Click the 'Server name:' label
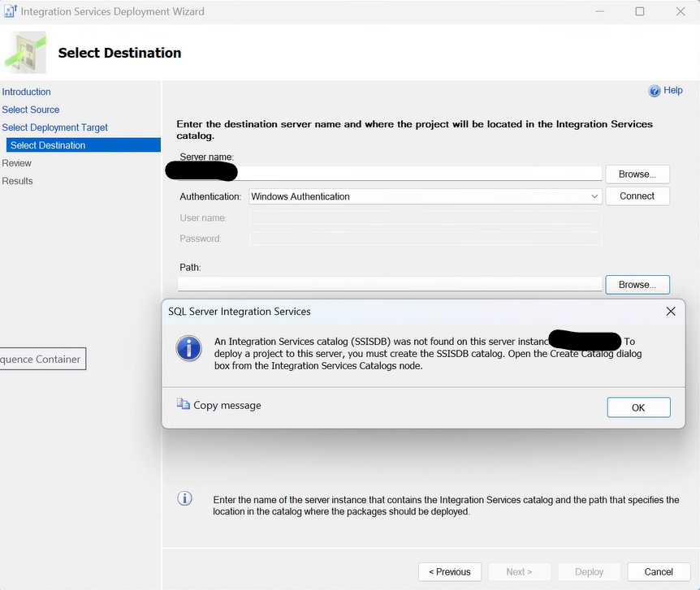The image size is (700, 590). [206, 157]
